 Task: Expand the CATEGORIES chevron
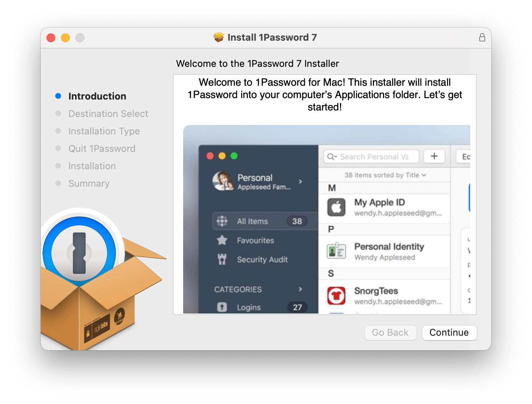point(300,289)
